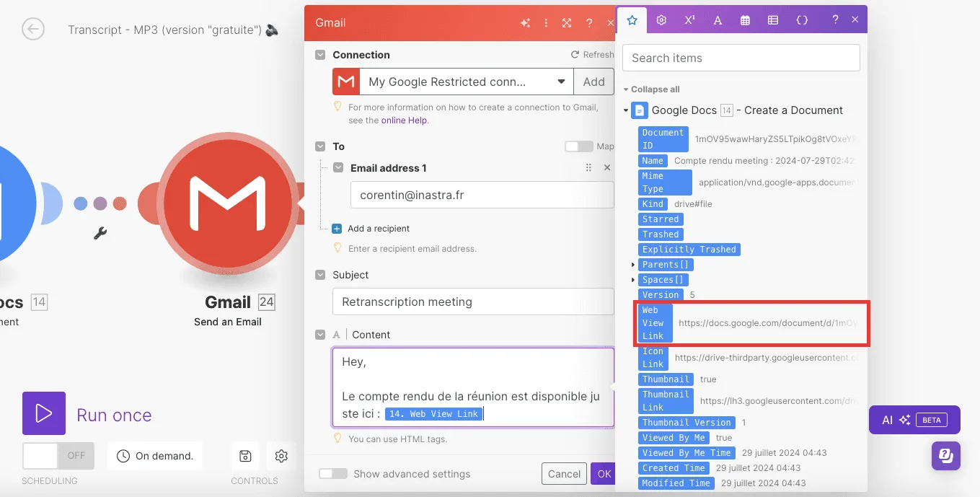Open the gear general functions tab
Screen dimensions: 980x497
(661, 20)
